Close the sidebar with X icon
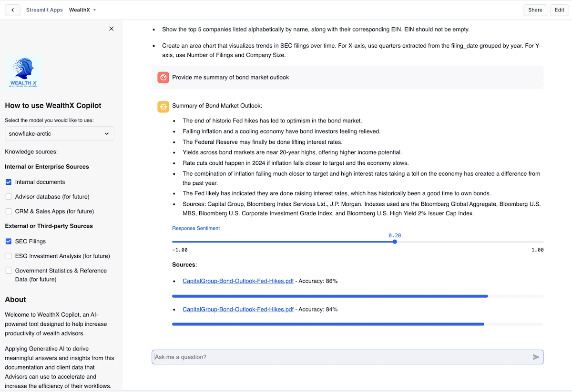Image resolution: width=572 pixels, height=392 pixels. tap(112, 29)
